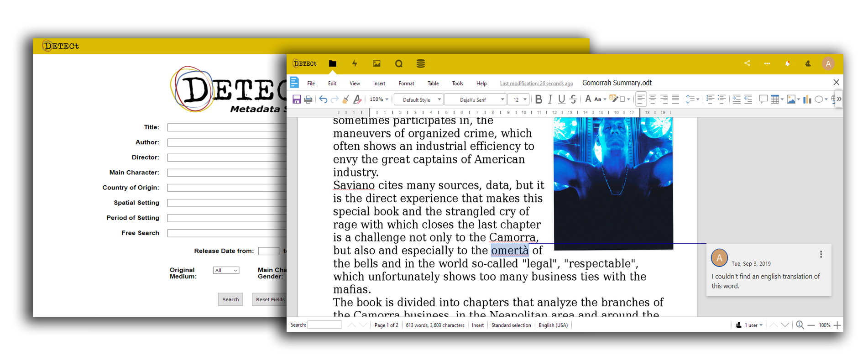Open the DejaVu Serif font name dropdown
868x356 pixels.
pos(502,99)
